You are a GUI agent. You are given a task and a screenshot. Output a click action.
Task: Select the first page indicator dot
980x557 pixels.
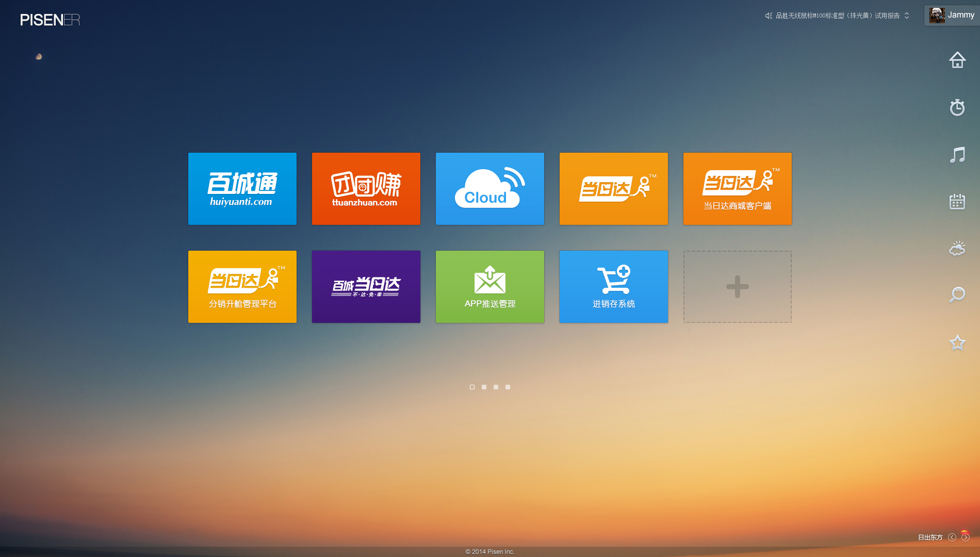tap(472, 387)
